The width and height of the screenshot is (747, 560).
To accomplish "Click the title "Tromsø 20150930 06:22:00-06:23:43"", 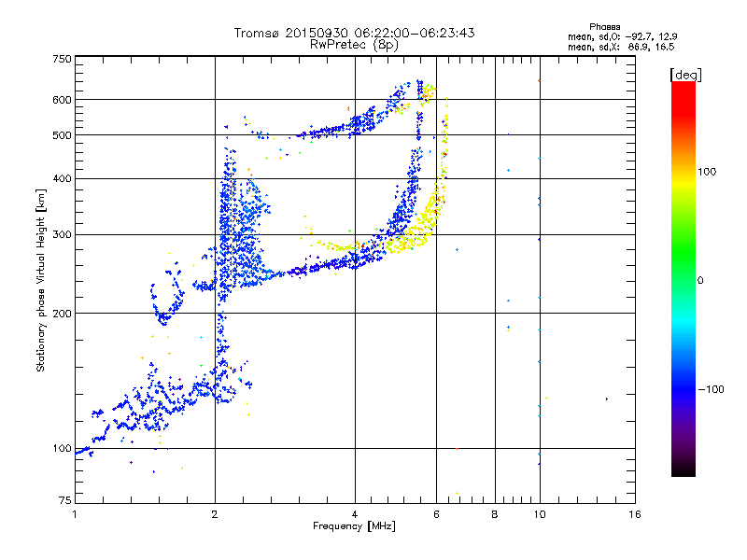I will click(x=354, y=33).
